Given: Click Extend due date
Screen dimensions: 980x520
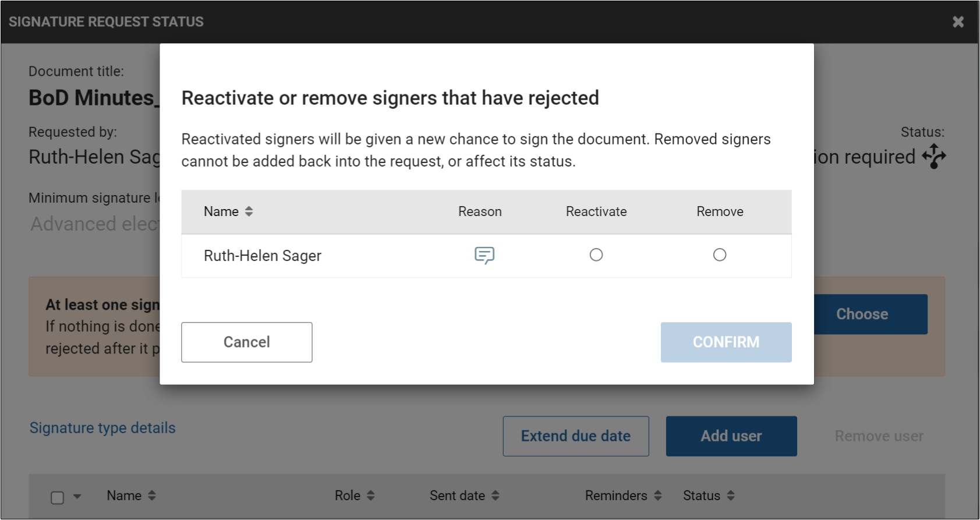Looking at the screenshot, I should coord(575,436).
